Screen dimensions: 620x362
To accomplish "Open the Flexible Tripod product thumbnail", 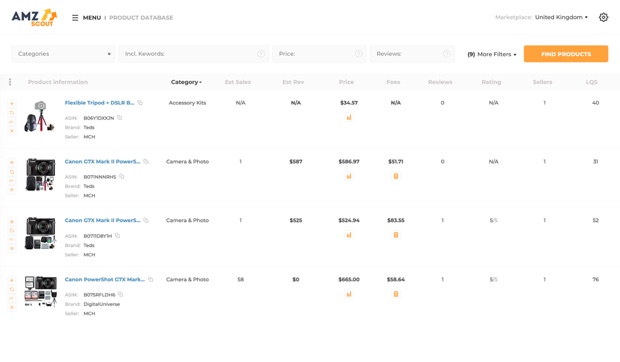I will point(40,116).
